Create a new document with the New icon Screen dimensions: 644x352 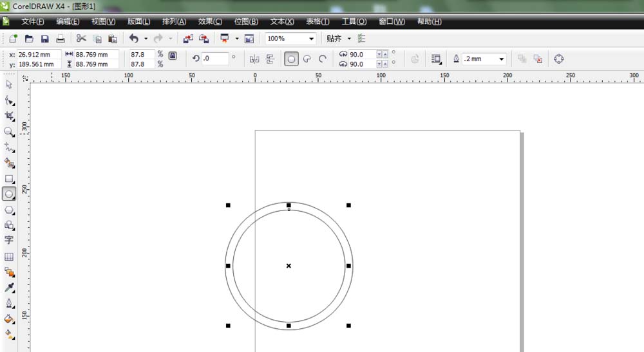[13, 39]
